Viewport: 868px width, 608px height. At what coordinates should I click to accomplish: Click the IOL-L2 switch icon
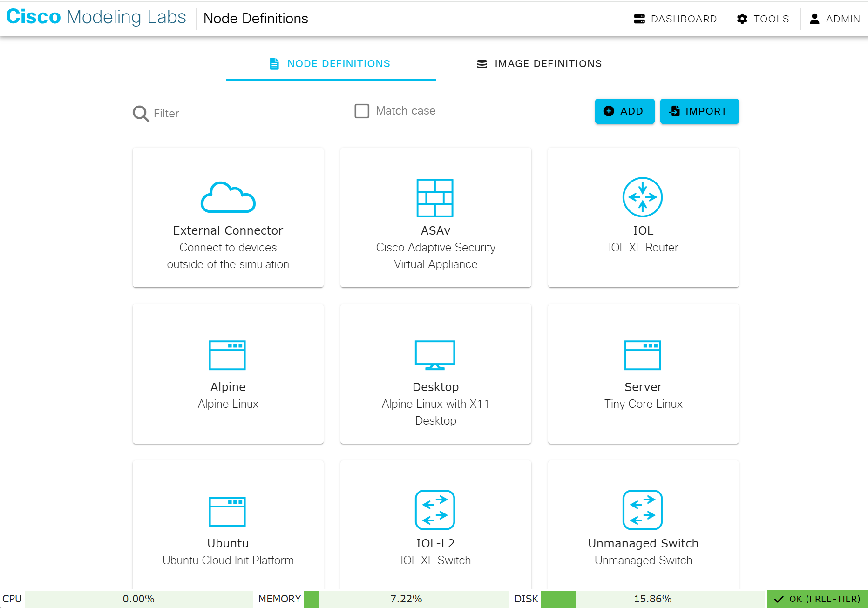point(435,510)
